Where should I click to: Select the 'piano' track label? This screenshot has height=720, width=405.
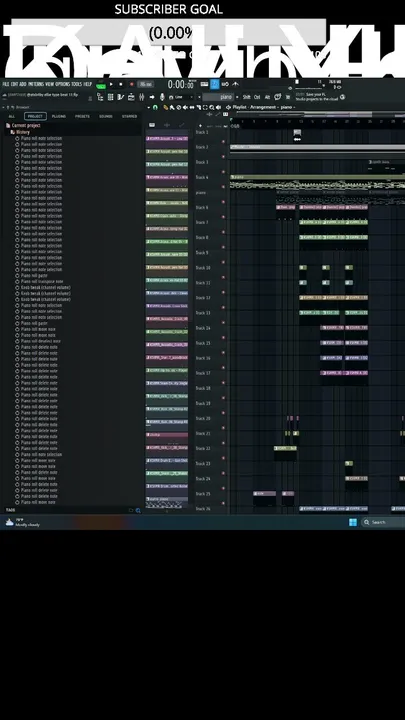[201, 193]
